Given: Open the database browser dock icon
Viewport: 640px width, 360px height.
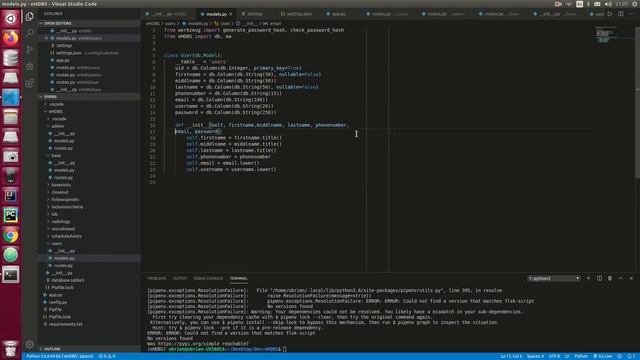Looking at the screenshot, I should tap(11, 58).
